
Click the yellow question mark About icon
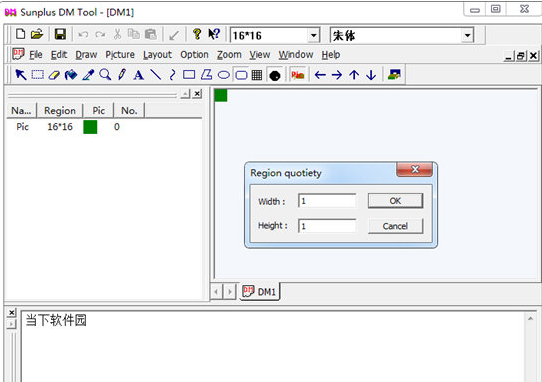(x=197, y=34)
